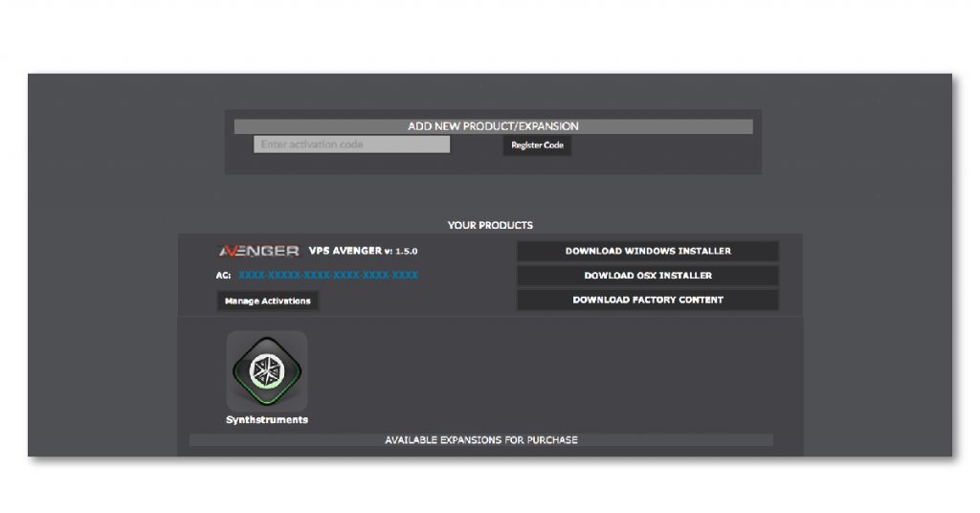The image size is (980, 513).
Task: Click the AC: label beside activation code
Action: [x=224, y=276]
